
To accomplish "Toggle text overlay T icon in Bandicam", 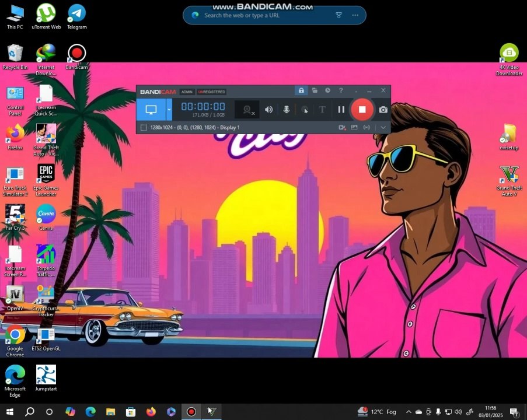I will [322, 110].
